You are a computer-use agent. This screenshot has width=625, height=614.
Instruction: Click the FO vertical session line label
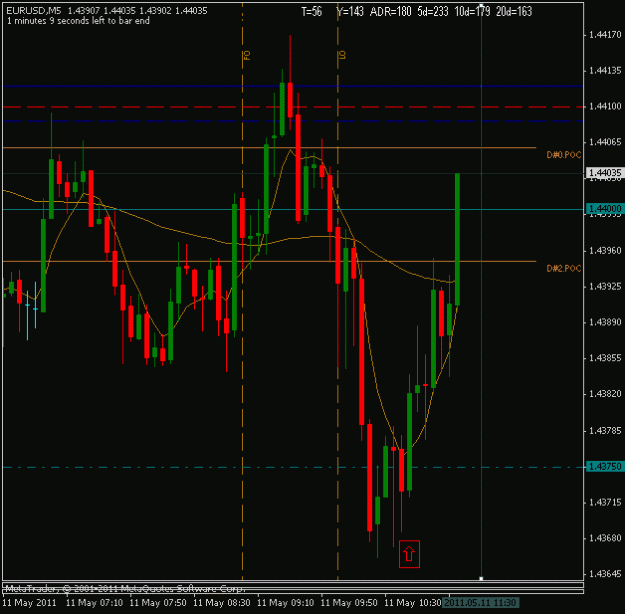coord(247,55)
